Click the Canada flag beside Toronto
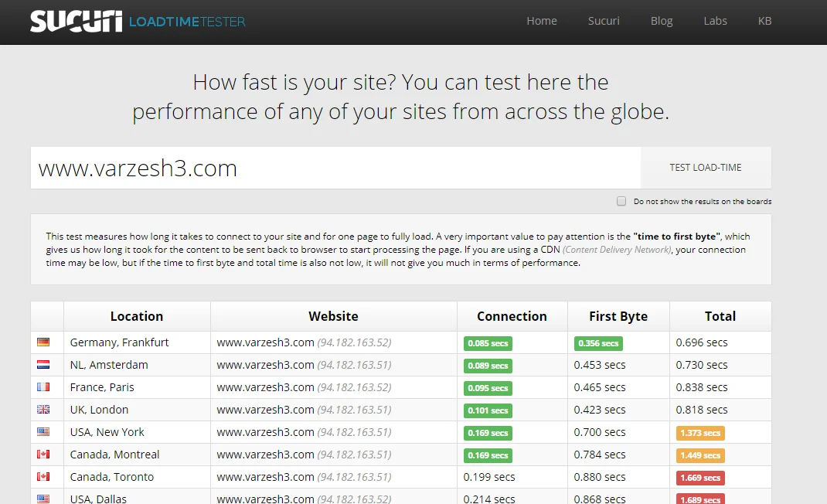The image size is (827, 504). [43, 477]
